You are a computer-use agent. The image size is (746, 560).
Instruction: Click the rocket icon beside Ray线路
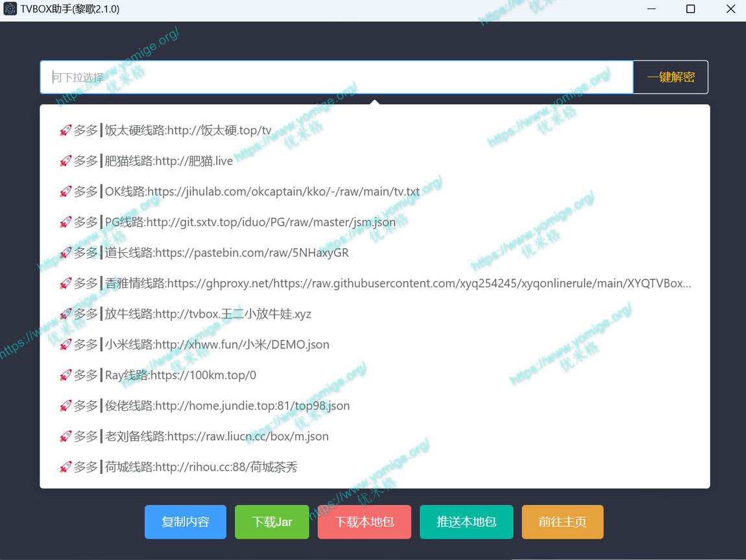tap(65, 375)
